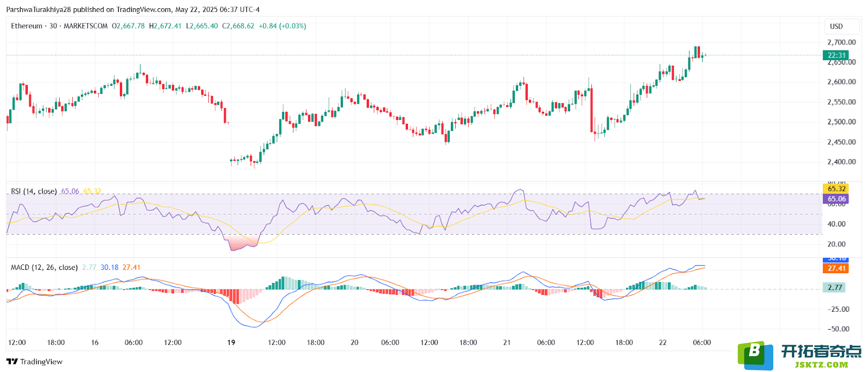Screen dimensions: 868x372
Task: Click the 2,400.00 price axis label
Action: pos(841,162)
